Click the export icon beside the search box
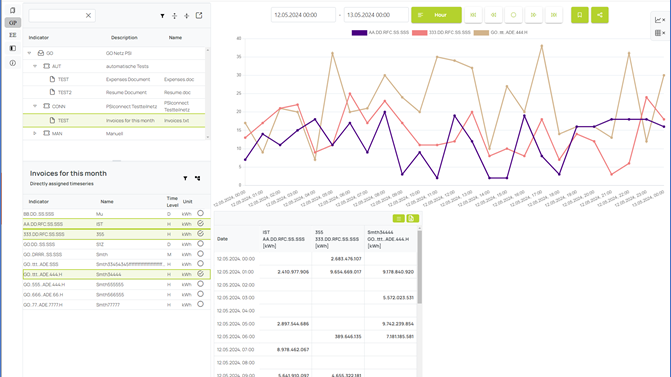This screenshot has width=671, height=377. [x=199, y=15]
